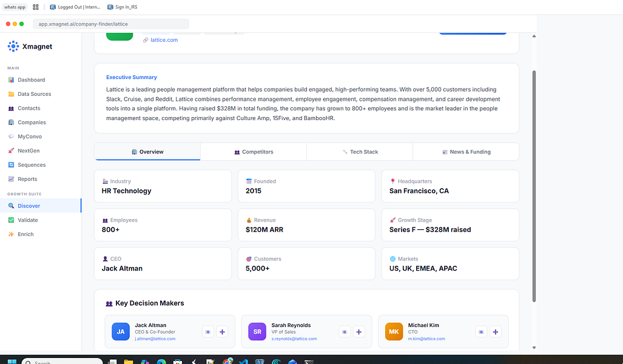623x364 pixels.
Task: Click Sarah Reynolds' name in her card
Action: 291,325
